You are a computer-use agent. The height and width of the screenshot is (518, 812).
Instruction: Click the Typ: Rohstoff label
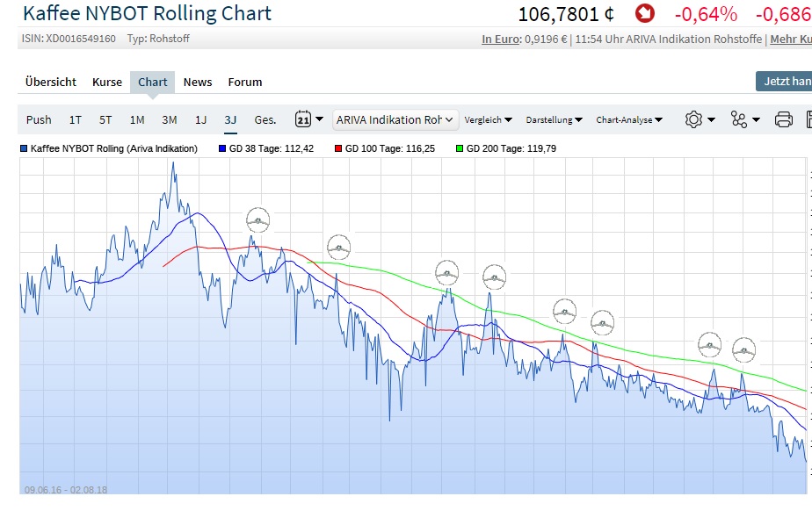tap(158, 39)
